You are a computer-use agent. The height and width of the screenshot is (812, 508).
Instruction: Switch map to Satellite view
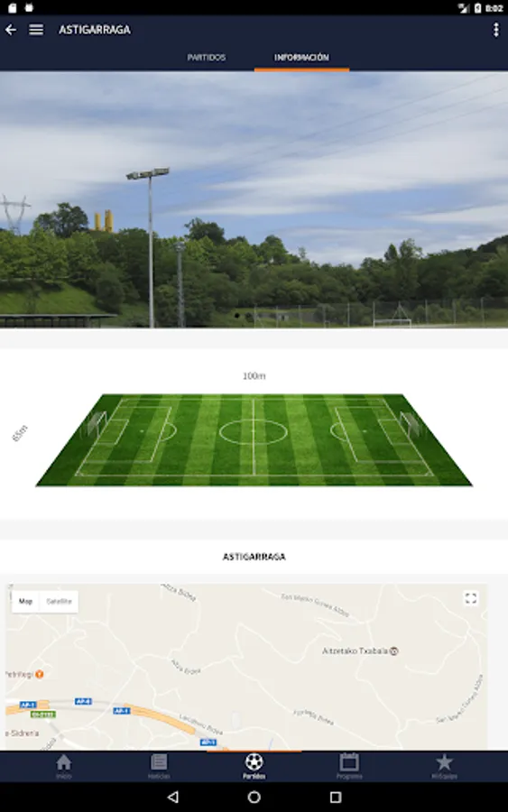[59, 601]
